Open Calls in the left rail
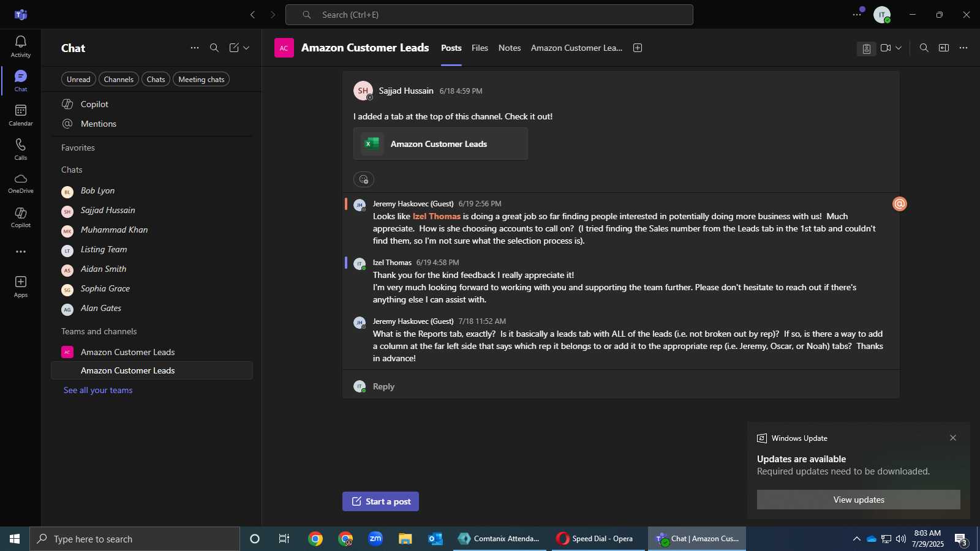Viewport: 980px width, 551px height. pyautogui.click(x=20, y=149)
